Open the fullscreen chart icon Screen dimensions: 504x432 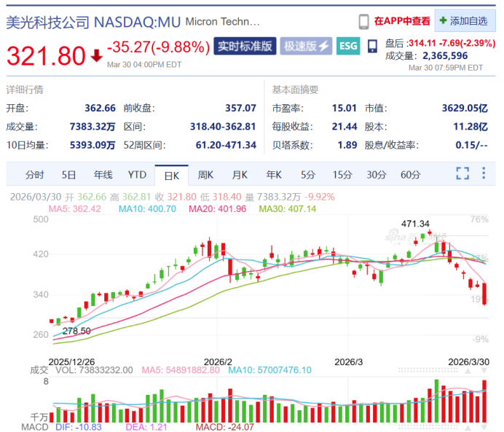(x=462, y=173)
